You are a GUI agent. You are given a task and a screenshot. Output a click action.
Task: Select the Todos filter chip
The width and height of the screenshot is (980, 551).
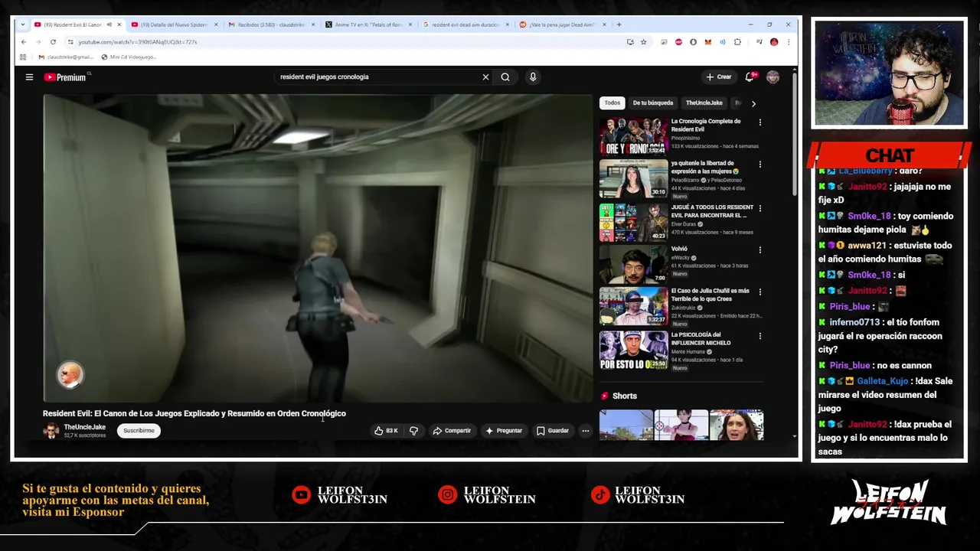pos(612,103)
